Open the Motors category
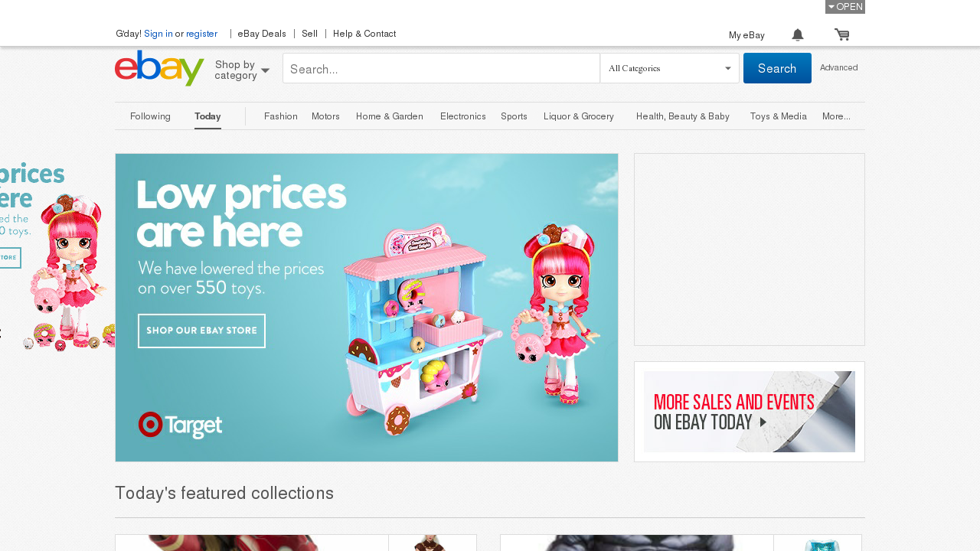This screenshot has height=551, width=980. [325, 116]
